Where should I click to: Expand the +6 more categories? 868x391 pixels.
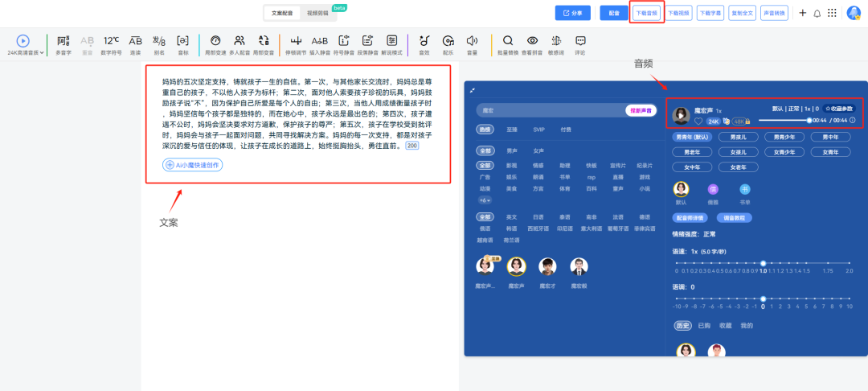(x=485, y=200)
